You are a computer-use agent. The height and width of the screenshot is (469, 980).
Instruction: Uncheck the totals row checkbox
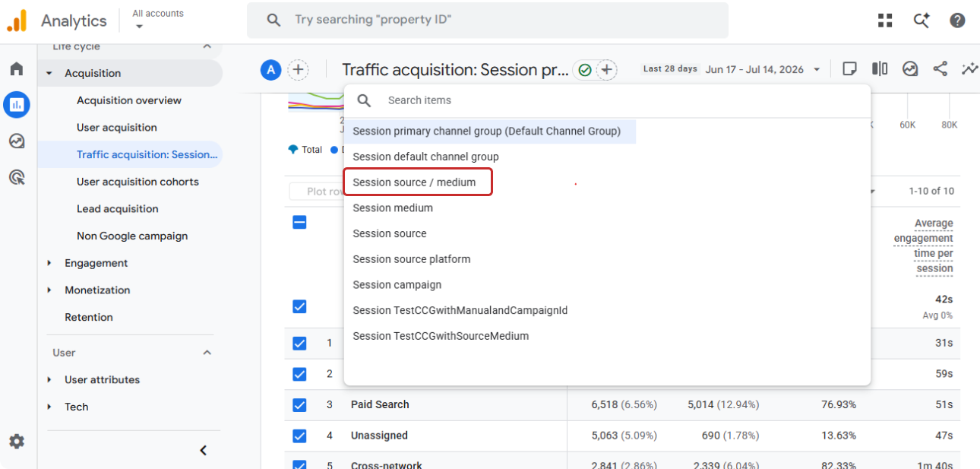click(299, 306)
